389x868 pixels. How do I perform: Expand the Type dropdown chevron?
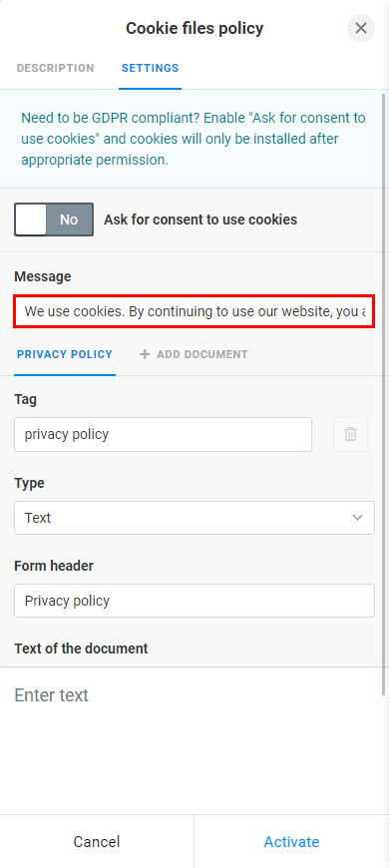click(x=357, y=518)
